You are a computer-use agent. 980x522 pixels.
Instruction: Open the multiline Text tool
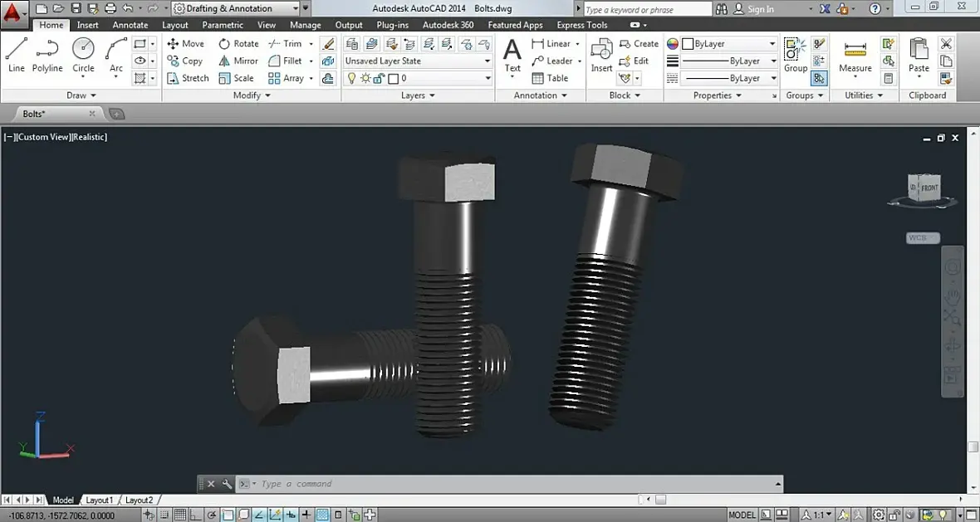tap(512, 55)
